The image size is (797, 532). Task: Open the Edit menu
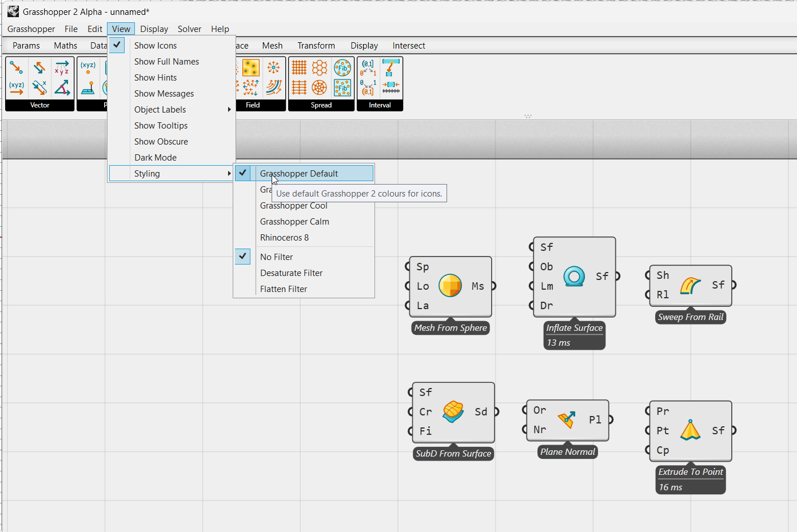tap(95, 29)
